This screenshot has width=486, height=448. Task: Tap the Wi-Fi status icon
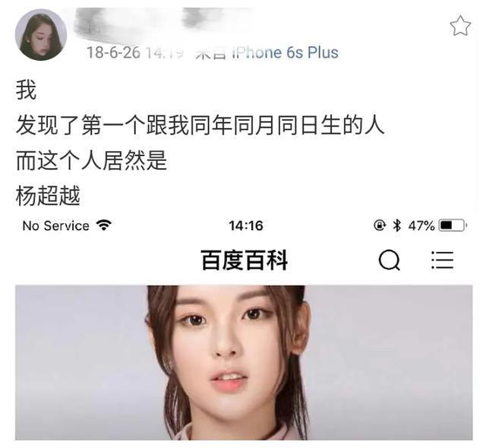pos(104,226)
